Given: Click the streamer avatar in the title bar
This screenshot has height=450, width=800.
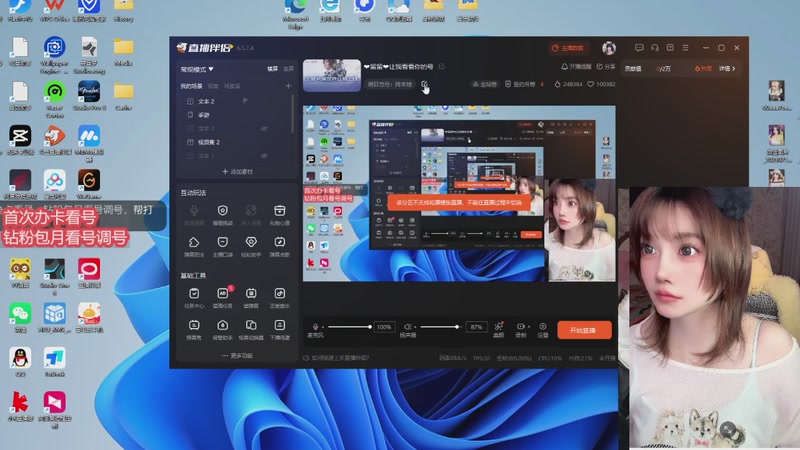Looking at the screenshot, I should pos(609,48).
